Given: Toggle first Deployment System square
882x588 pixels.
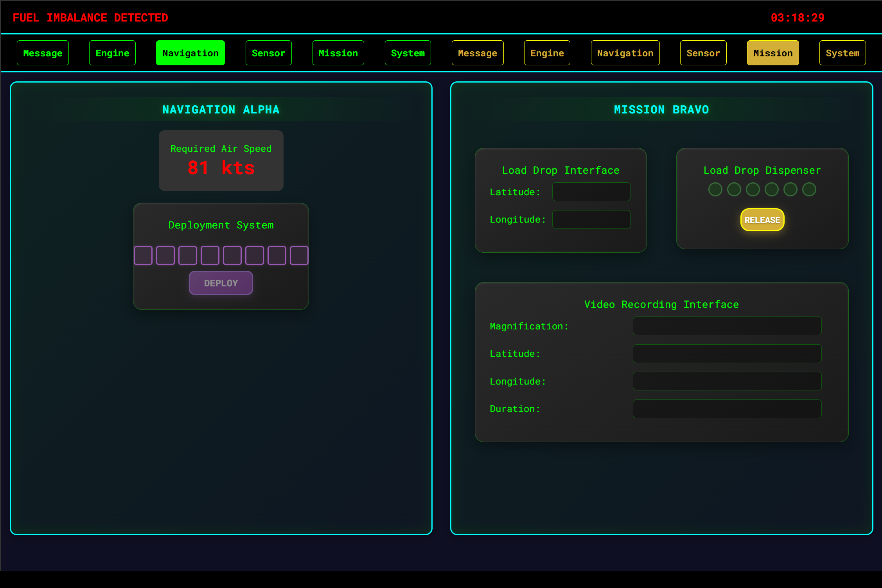Looking at the screenshot, I should (x=143, y=255).
